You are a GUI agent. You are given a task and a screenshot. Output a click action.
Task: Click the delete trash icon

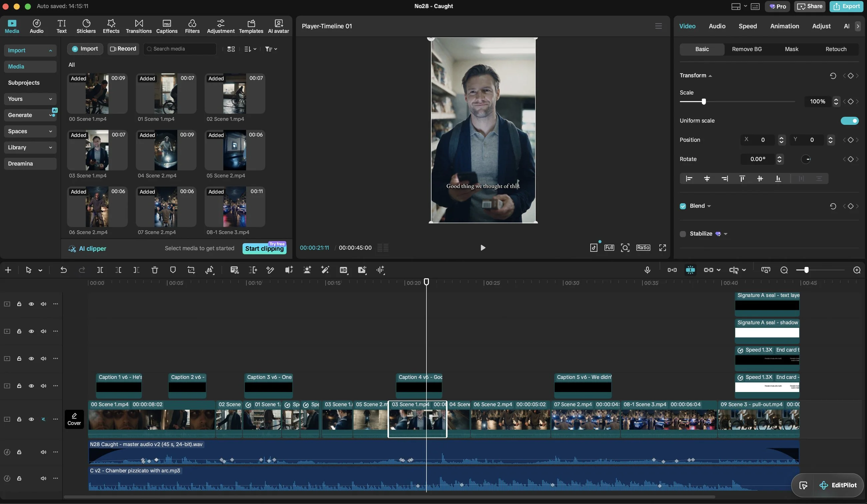point(155,270)
